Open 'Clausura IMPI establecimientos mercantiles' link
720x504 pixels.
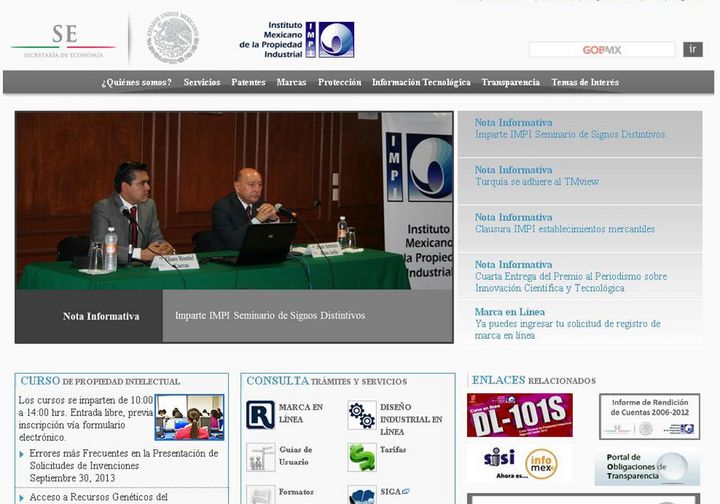565,229
